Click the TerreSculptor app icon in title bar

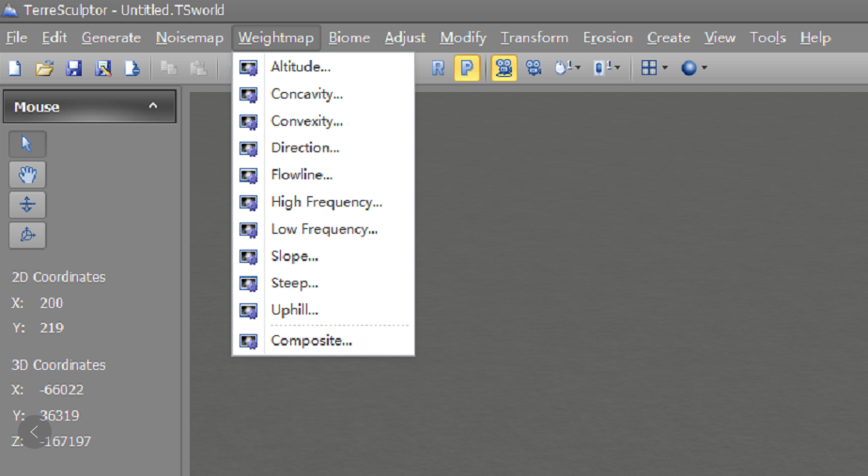click(x=10, y=9)
